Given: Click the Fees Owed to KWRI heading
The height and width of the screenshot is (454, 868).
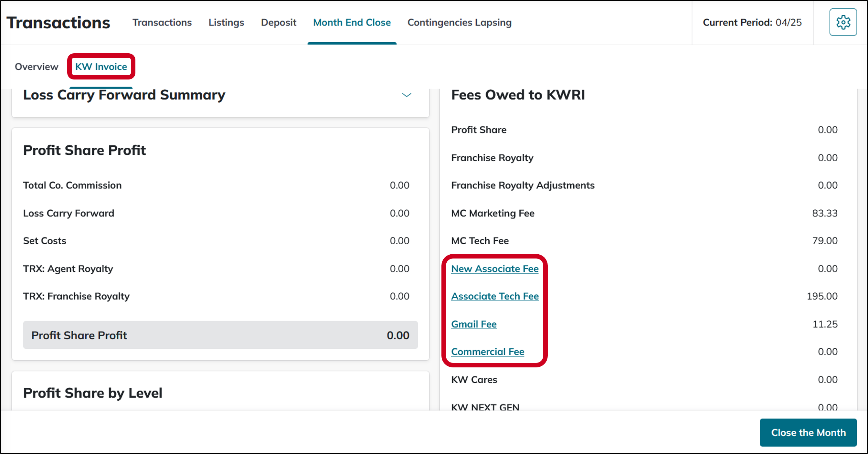Looking at the screenshot, I should tap(518, 95).
